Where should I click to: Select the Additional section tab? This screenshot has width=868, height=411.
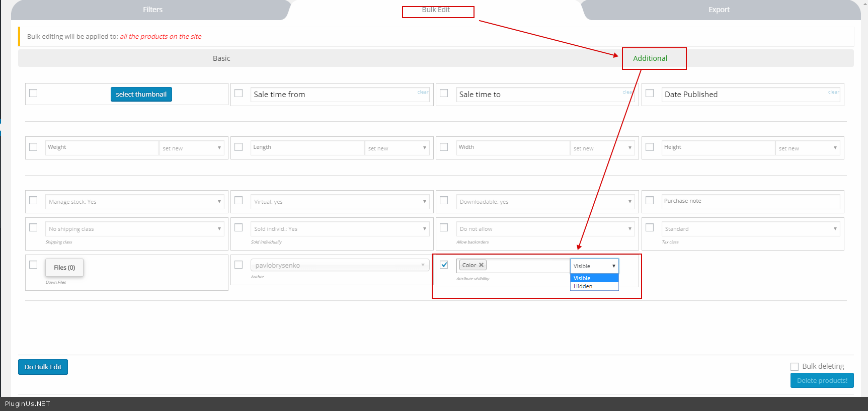(650, 58)
